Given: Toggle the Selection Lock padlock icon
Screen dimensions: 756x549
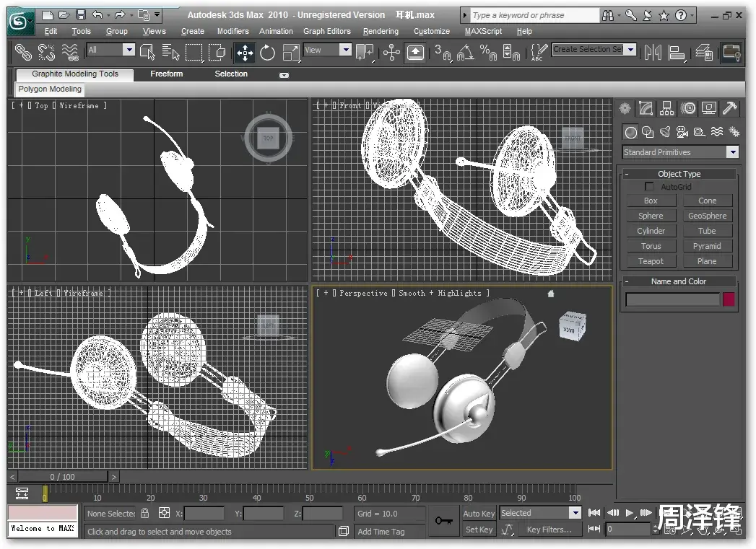Looking at the screenshot, I should 144,513.
